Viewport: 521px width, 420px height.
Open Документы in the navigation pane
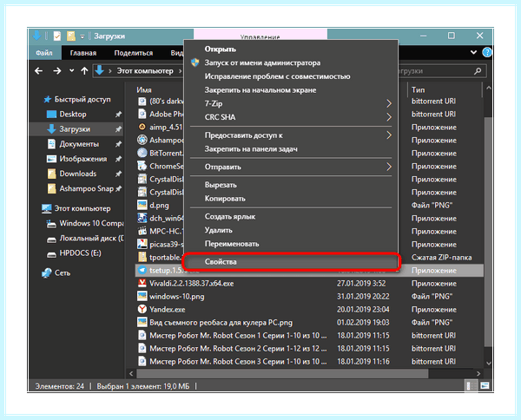pyautogui.click(x=79, y=144)
